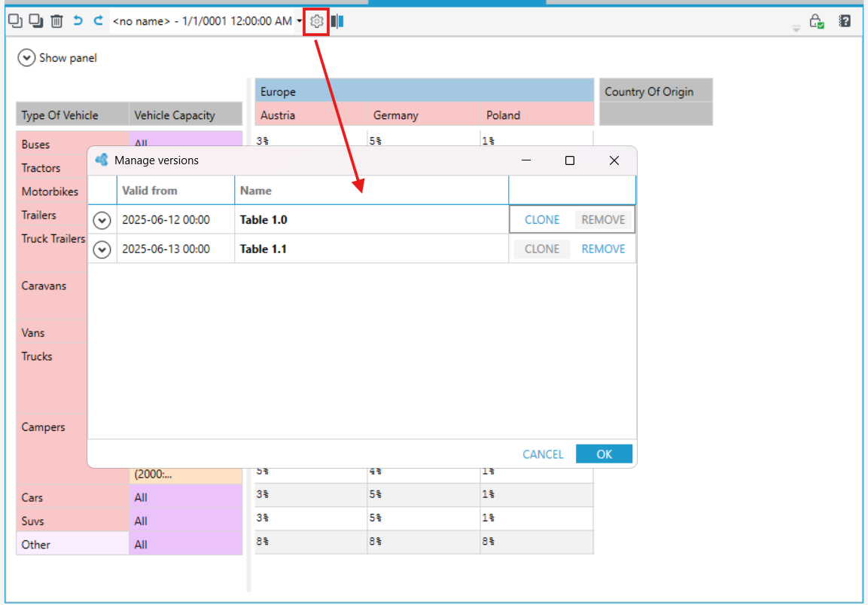The width and height of the screenshot is (868, 605).
Task: Open the version selector dropdown arrow
Action: click(300, 21)
